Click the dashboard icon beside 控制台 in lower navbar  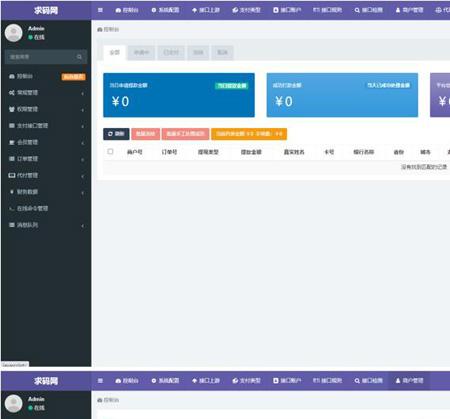point(118,381)
